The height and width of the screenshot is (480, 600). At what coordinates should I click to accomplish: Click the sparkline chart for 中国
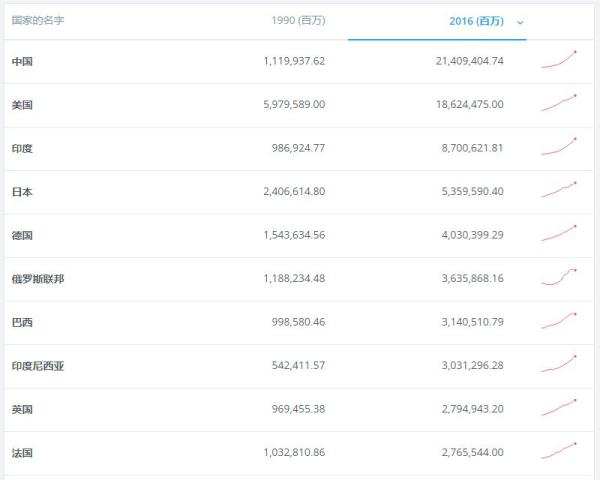click(x=559, y=60)
